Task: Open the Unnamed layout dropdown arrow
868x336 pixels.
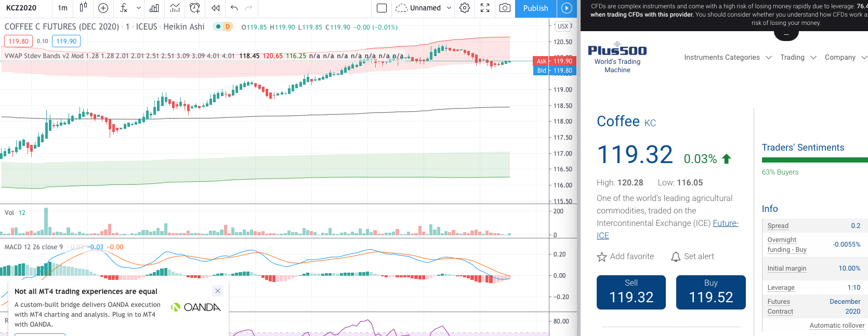Action: (x=449, y=8)
